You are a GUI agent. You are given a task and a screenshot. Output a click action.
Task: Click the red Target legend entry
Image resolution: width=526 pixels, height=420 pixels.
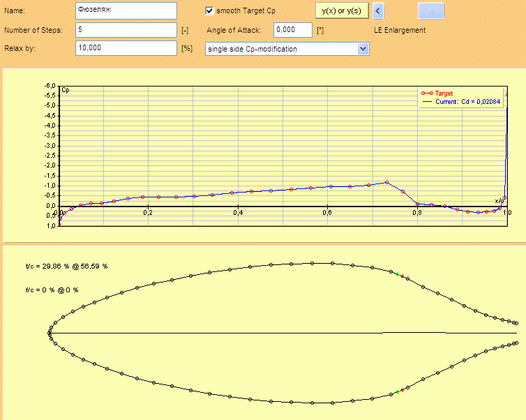(444, 93)
